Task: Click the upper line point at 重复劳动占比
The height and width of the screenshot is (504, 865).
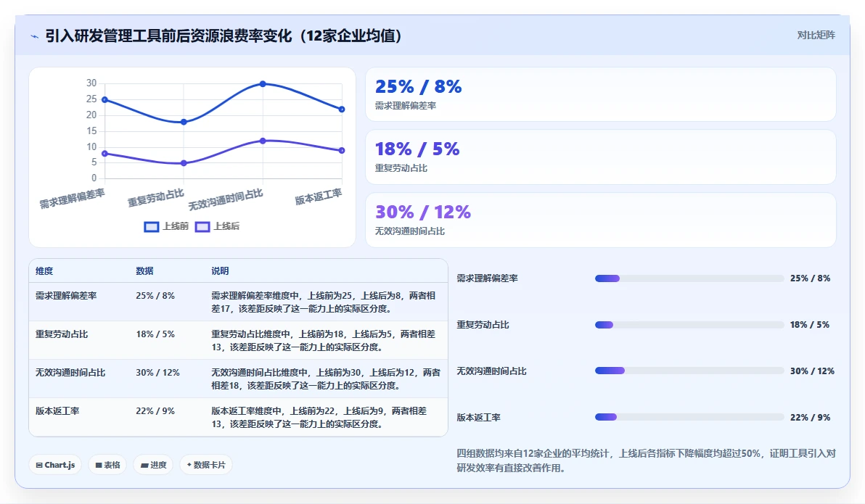Action: 184,122
